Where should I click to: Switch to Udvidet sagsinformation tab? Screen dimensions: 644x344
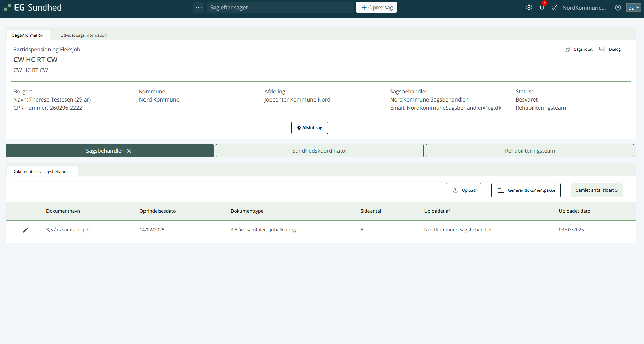tap(84, 35)
